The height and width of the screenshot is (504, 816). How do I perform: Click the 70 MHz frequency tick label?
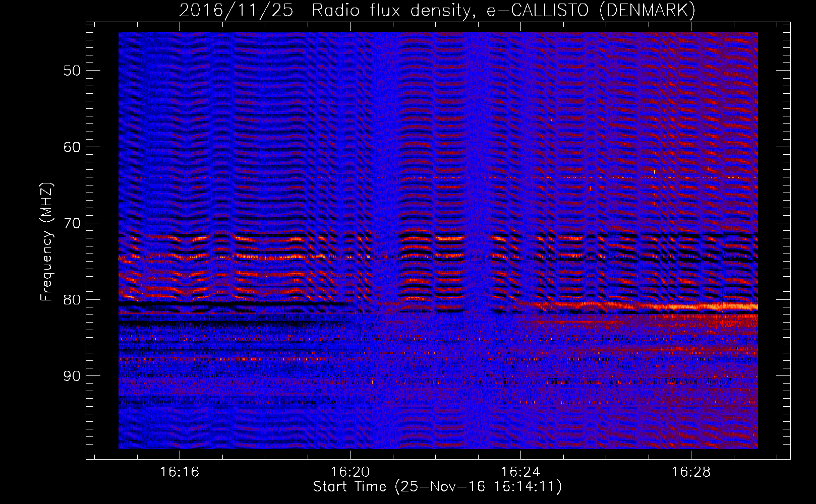(72, 223)
